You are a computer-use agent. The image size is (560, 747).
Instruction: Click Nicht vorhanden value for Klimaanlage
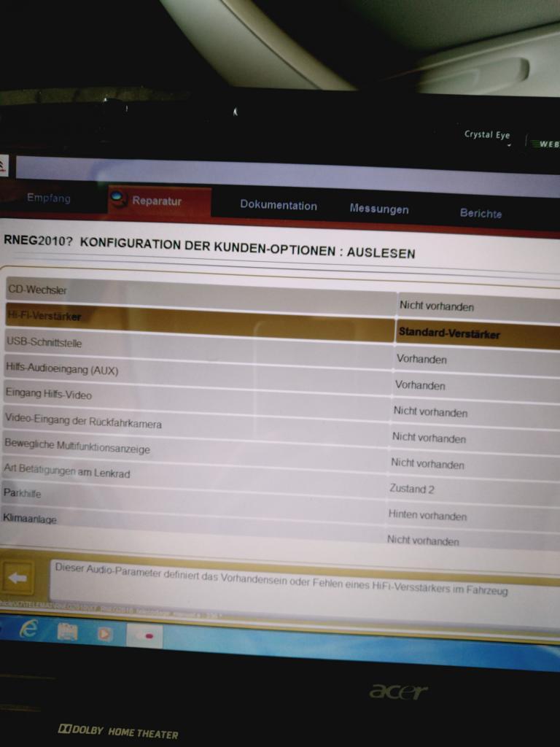[423, 541]
